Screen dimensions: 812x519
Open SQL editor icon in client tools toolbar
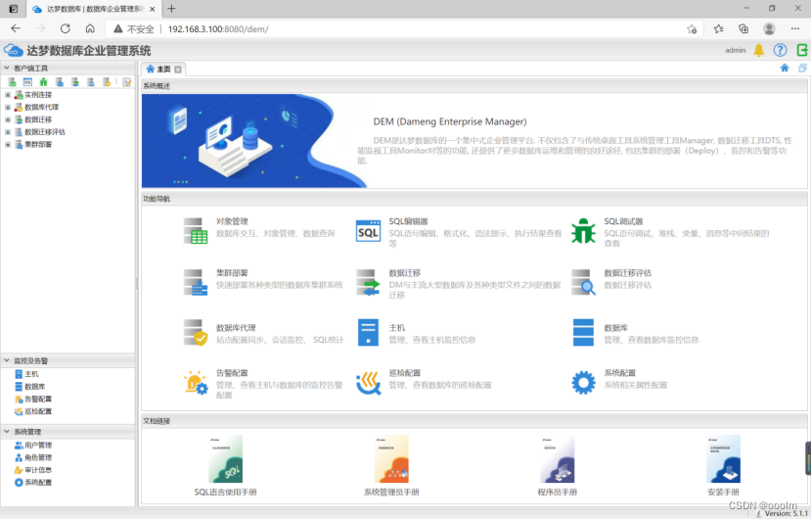tap(28, 82)
